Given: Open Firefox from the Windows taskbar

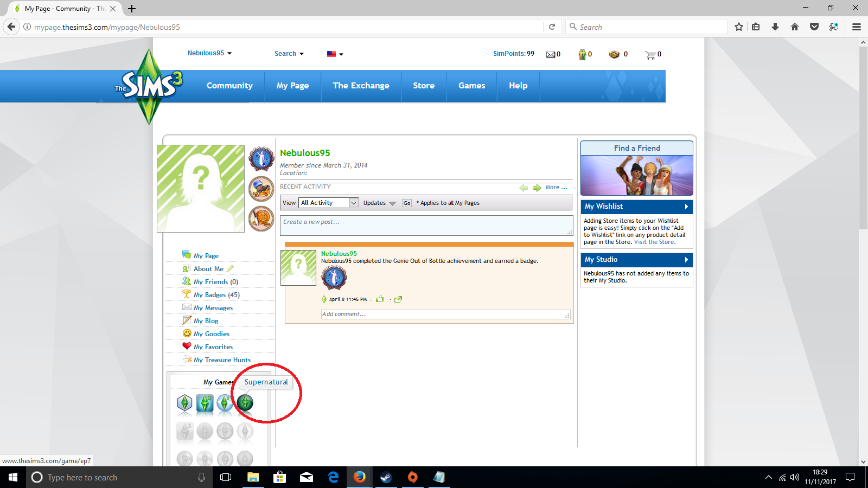Looking at the screenshot, I should 359,477.
